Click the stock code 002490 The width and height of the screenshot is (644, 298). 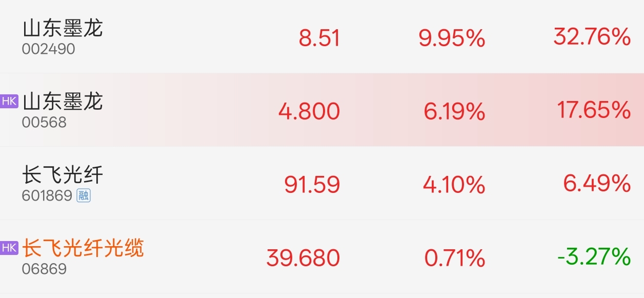pos(48,49)
